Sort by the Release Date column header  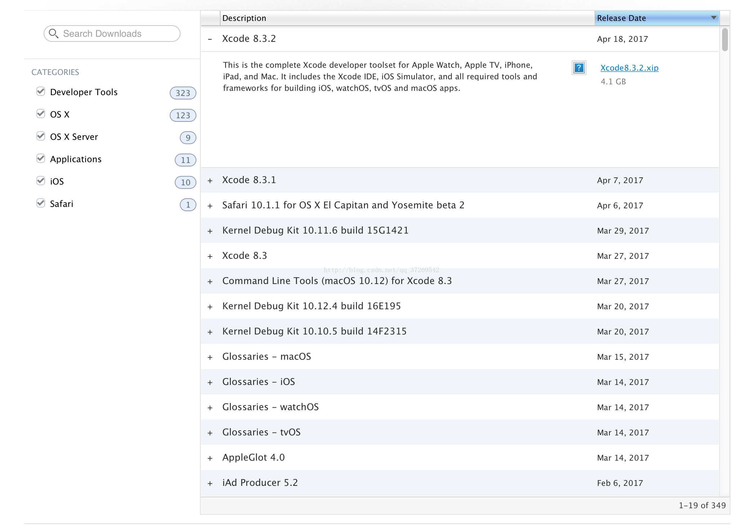(x=657, y=18)
